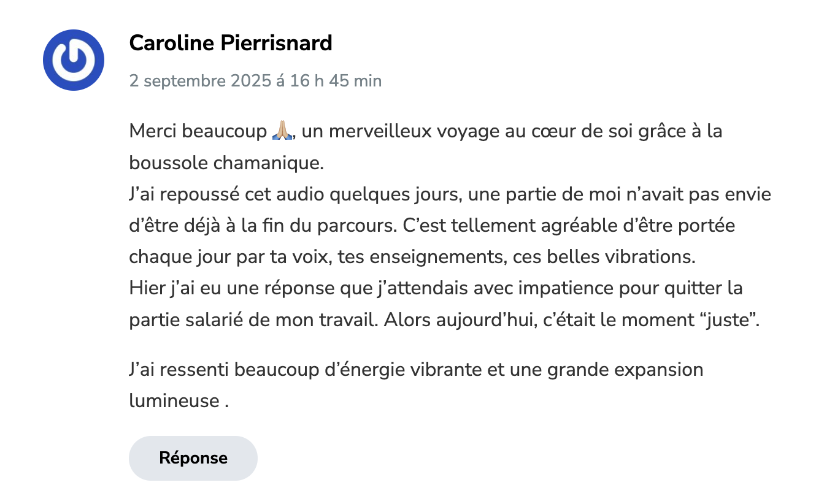Click the word "lumineuse"

tap(174, 402)
